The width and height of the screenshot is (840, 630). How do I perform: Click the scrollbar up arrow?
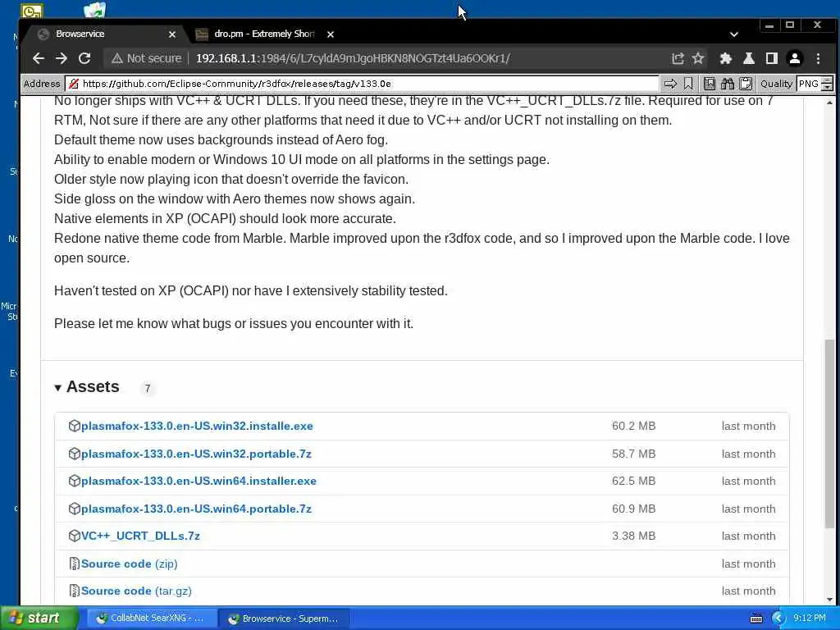click(829, 102)
